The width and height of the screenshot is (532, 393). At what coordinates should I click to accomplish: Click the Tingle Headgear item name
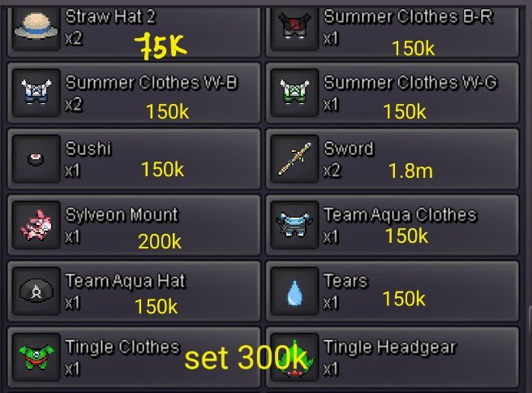[390, 348]
